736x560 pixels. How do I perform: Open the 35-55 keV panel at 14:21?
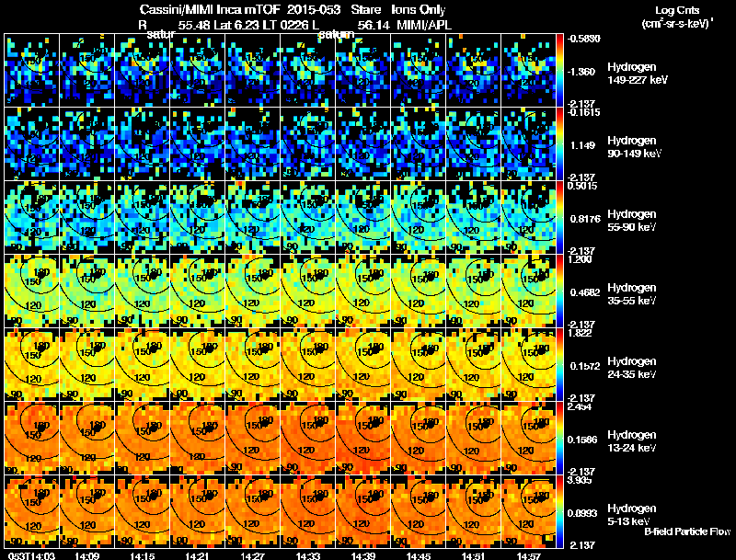(198, 291)
